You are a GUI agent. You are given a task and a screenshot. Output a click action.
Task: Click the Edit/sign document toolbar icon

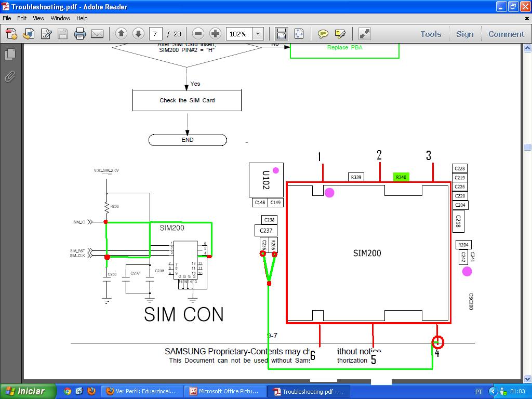[x=46, y=34]
